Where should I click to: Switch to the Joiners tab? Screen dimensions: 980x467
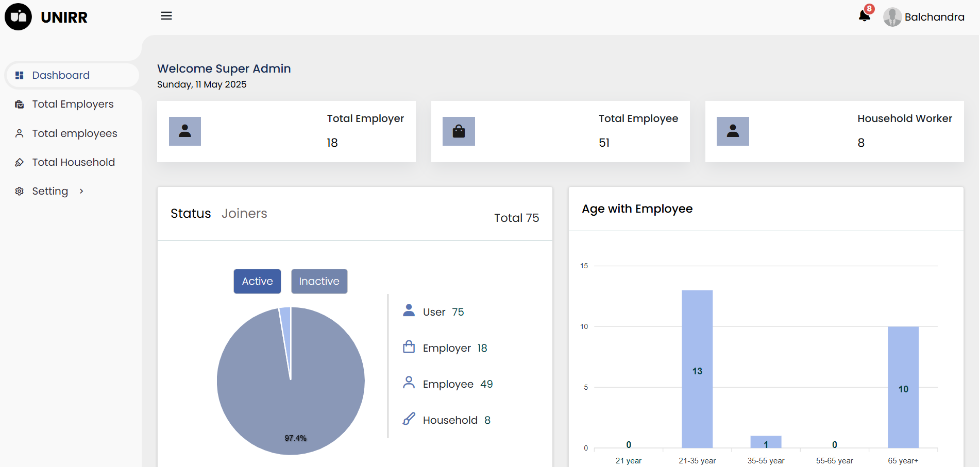click(244, 213)
